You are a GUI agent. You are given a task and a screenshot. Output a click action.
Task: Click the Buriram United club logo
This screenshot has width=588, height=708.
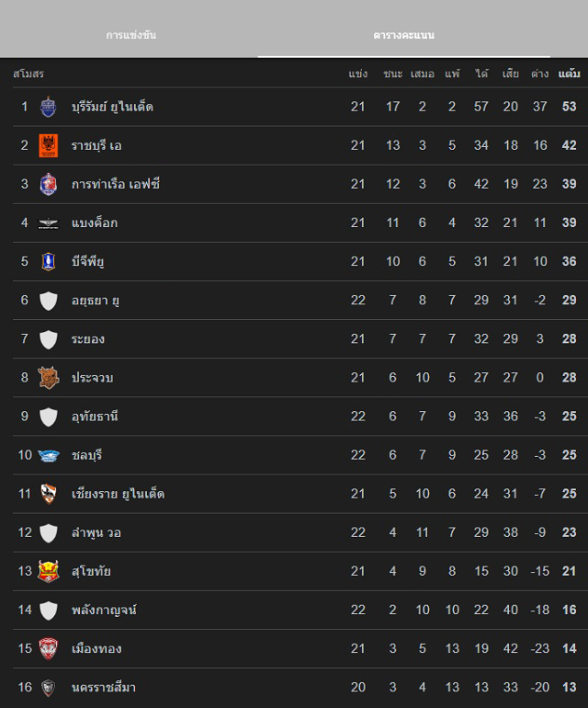pyautogui.click(x=49, y=107)
